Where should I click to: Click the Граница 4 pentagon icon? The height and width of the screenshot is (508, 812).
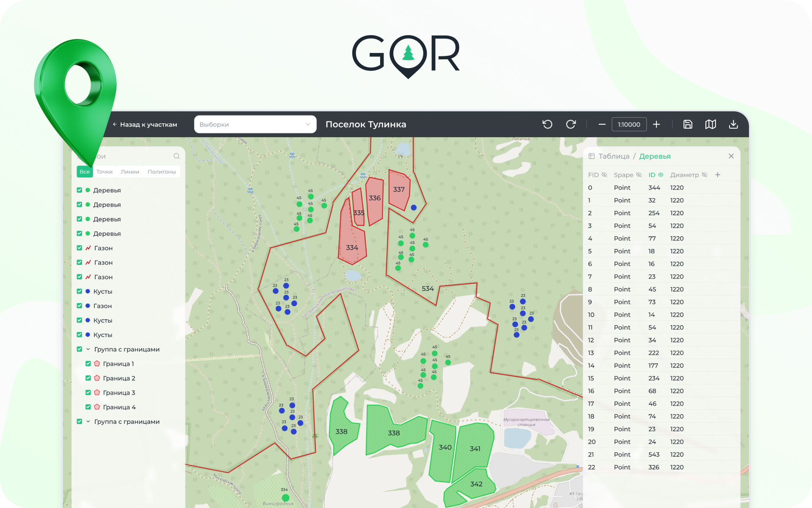[97, 407]
